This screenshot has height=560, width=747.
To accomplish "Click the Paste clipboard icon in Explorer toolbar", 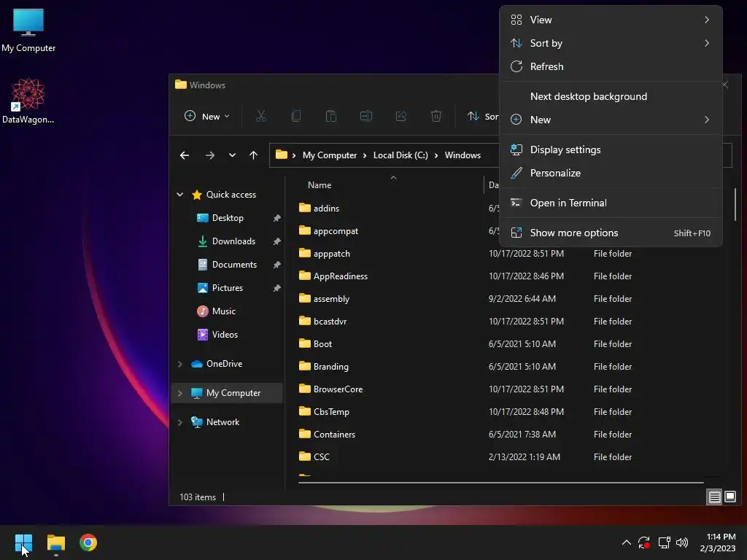I will 331,116.
